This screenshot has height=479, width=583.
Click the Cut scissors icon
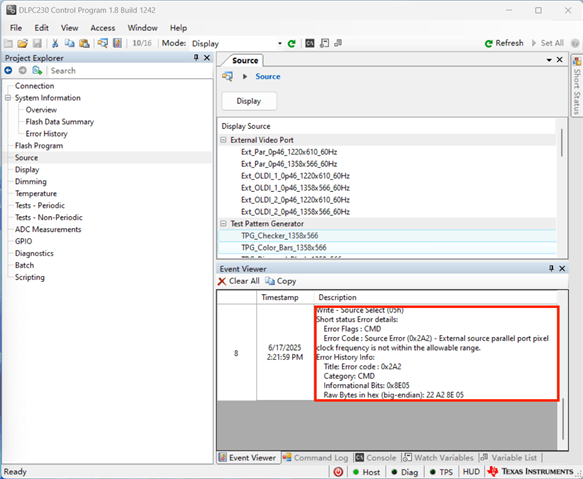[55, 44]
